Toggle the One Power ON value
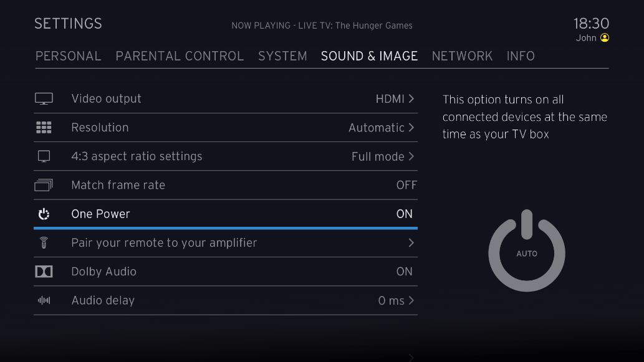This screenshot has height=362, width=644. (x=405, y=214)
